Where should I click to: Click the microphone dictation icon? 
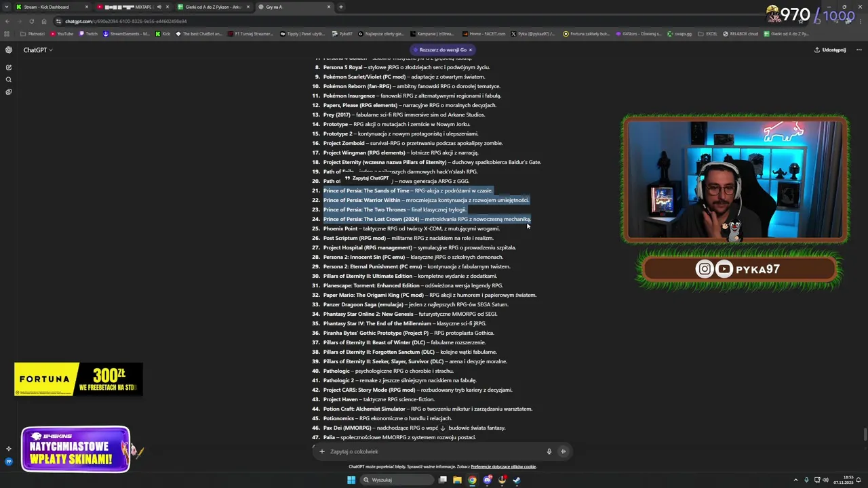549,451
